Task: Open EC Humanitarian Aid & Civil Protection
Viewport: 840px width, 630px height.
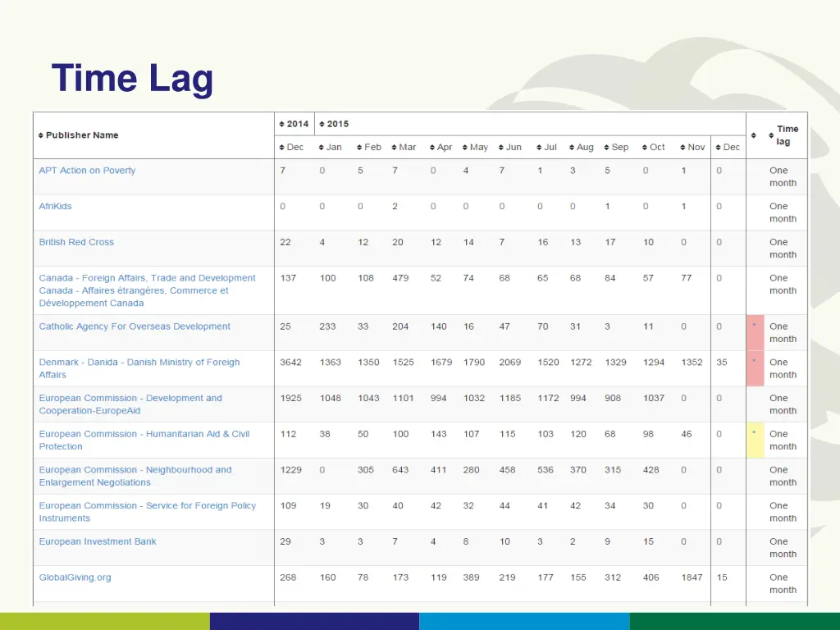Action: pos(144,441)
